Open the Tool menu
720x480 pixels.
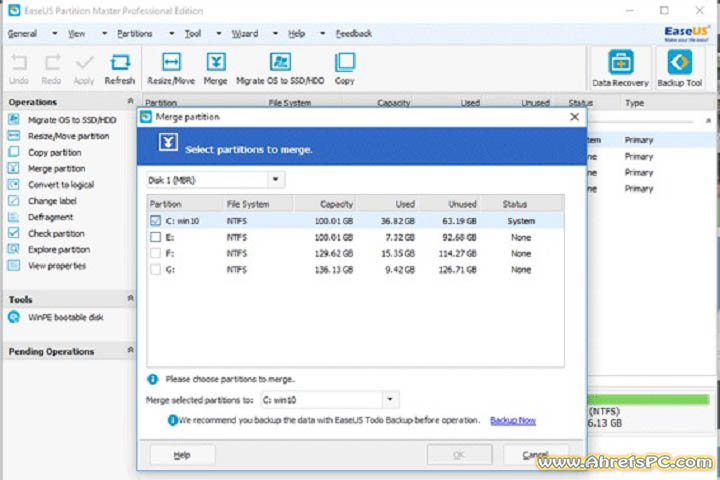[x=193, y=34]
